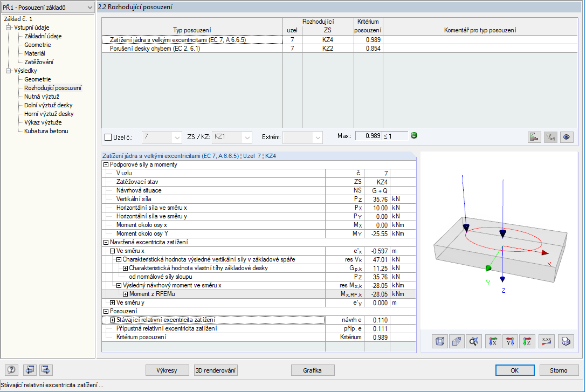Click the Výkresy button
586x392 pixels.
[x=167, y=370]
